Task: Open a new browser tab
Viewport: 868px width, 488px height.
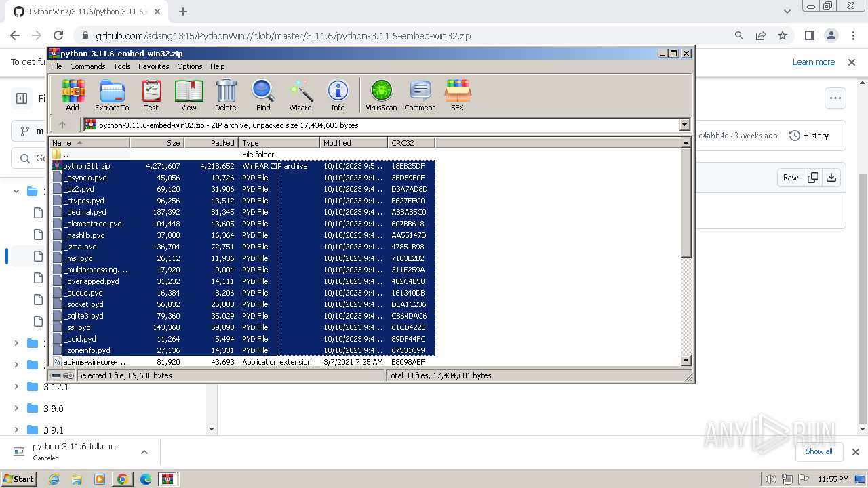Action: 183,12
